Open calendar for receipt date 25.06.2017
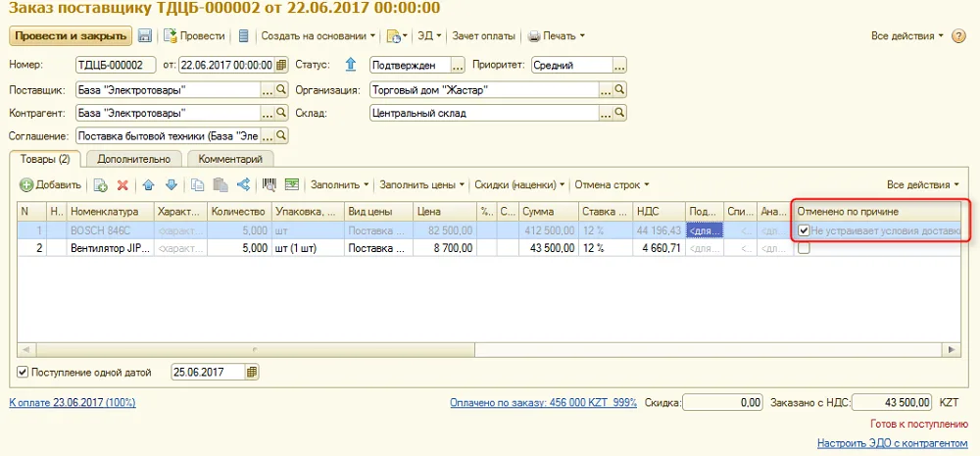980x456 pixels. 252,373
